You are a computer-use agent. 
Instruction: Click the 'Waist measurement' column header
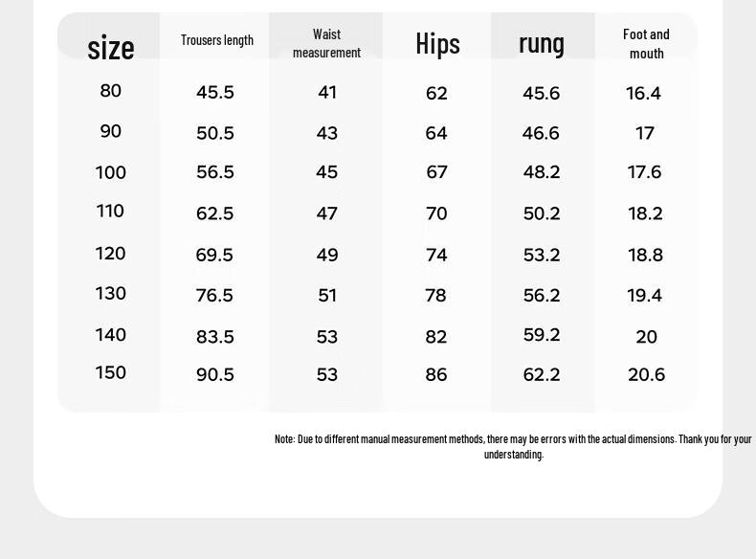point(326,43)
